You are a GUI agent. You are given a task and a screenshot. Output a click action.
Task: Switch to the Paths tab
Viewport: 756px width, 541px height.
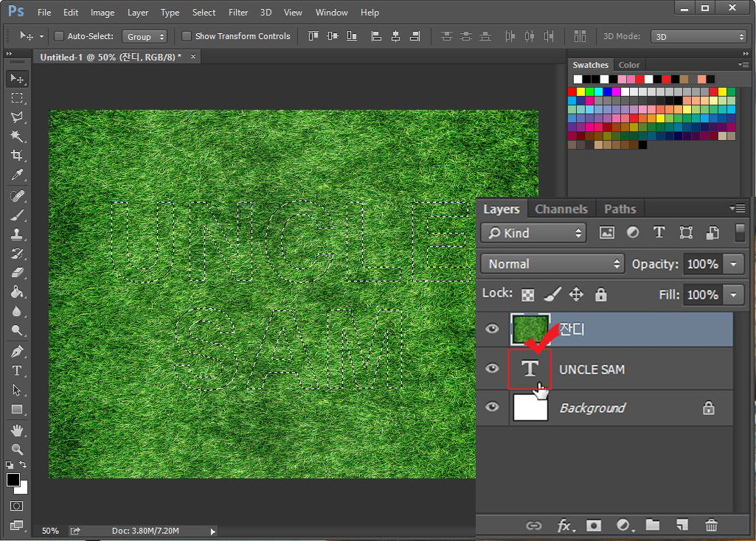(x=620, y=209)
